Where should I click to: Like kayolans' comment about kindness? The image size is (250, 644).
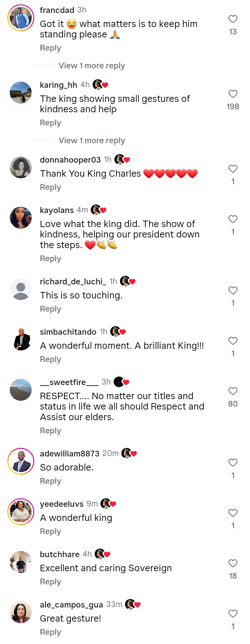tap(233, 219)
